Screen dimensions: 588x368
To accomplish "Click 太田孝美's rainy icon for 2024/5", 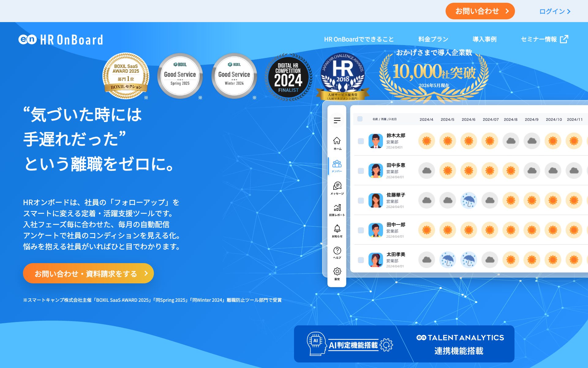I will click(x=447, y=260).
